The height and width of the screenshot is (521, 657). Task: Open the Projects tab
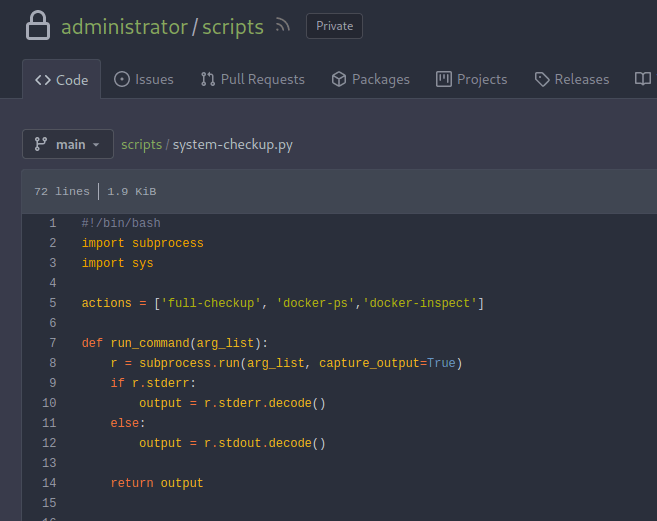pyautogui.click(x=471, y=79)
